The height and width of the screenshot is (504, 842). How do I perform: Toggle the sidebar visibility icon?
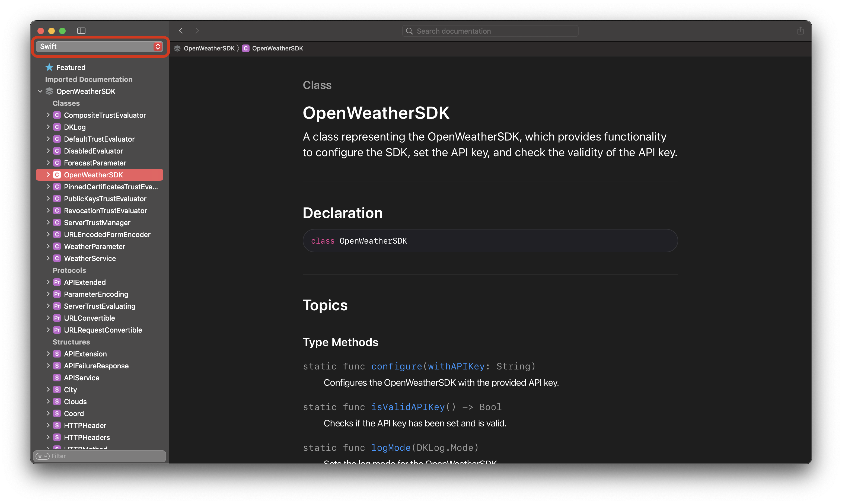[x=81, y=31]
